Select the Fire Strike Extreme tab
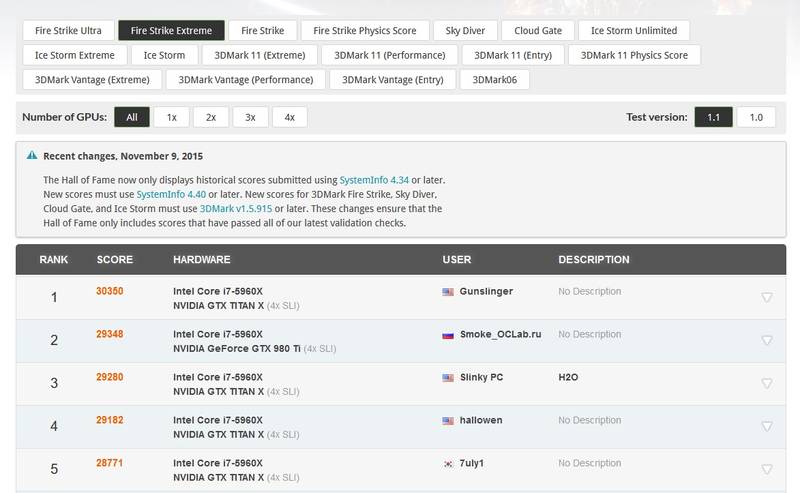Screen dimensions: 800x493 tap(171, 31)
